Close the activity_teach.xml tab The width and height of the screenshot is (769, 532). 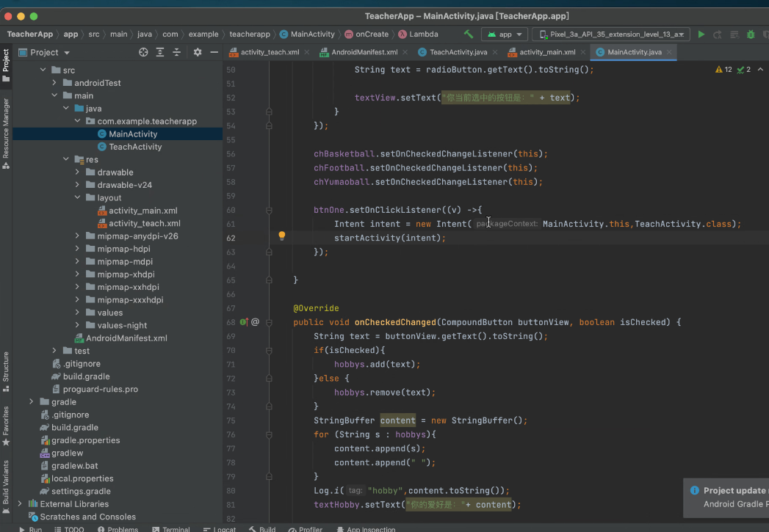click(307, 52)
